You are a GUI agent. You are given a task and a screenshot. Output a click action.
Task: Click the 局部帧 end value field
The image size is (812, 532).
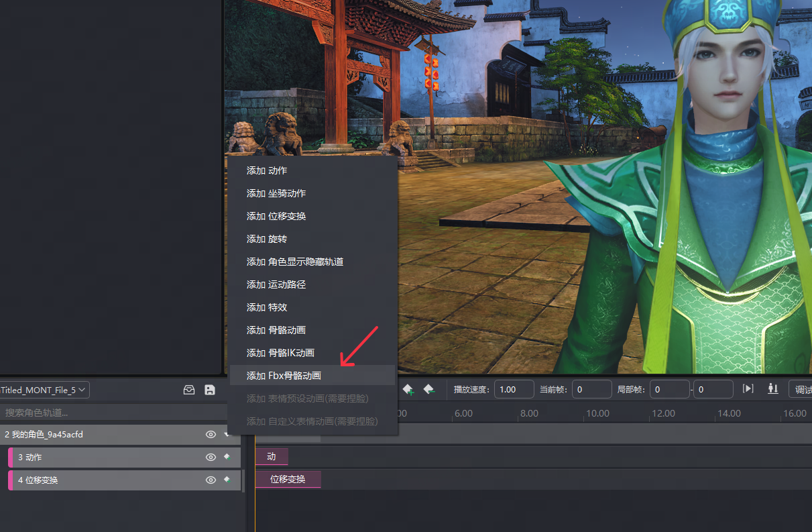click(x=713, y=389)
